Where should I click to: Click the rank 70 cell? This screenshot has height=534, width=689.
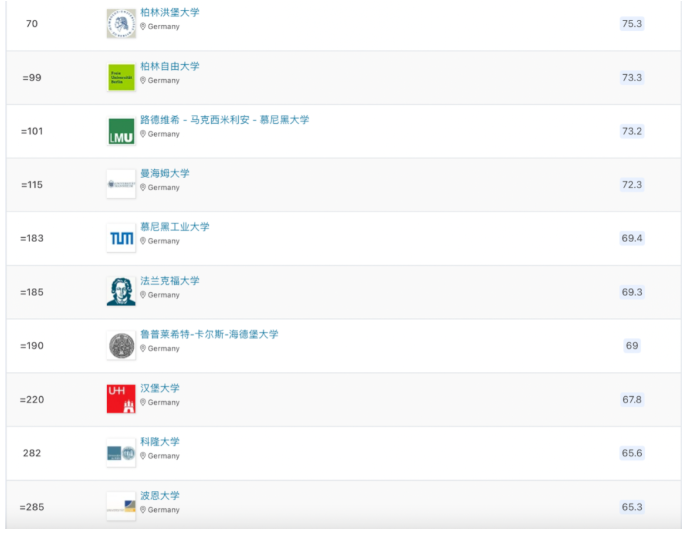pos(32,24)
